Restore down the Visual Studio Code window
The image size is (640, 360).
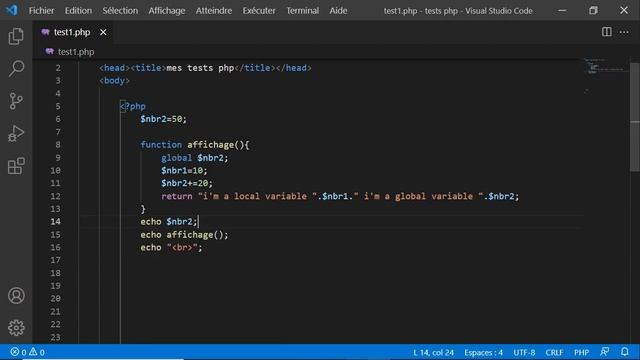[593, 10]
